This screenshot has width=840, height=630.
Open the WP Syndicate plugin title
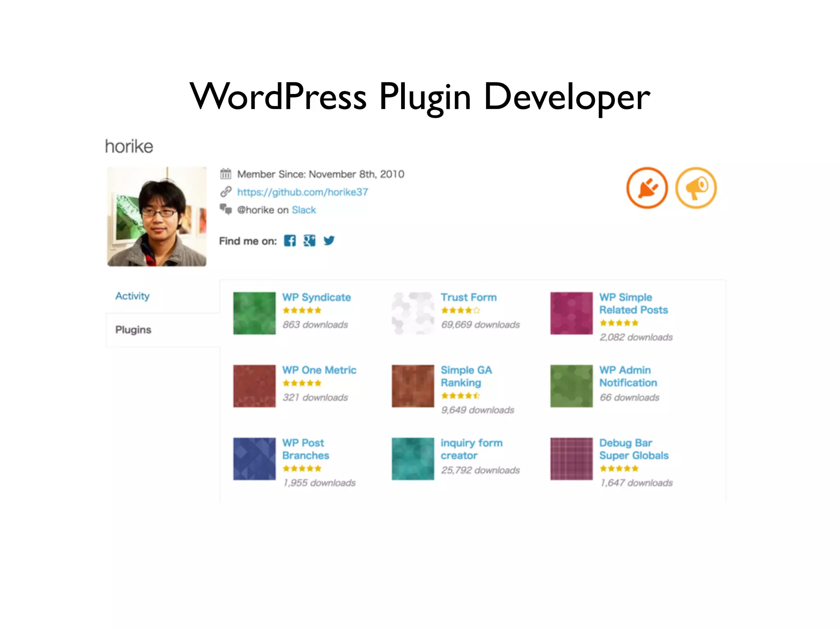pyautogui.click(x=317, y=297)
